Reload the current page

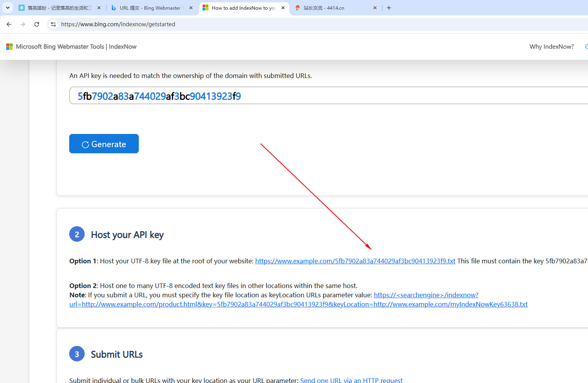click(x=37, y=24)
